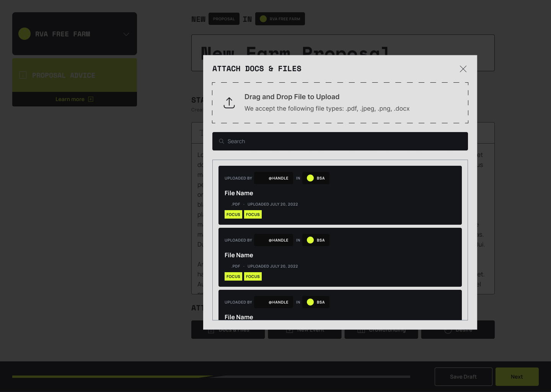Select the third File Name card

click(340, 305)
